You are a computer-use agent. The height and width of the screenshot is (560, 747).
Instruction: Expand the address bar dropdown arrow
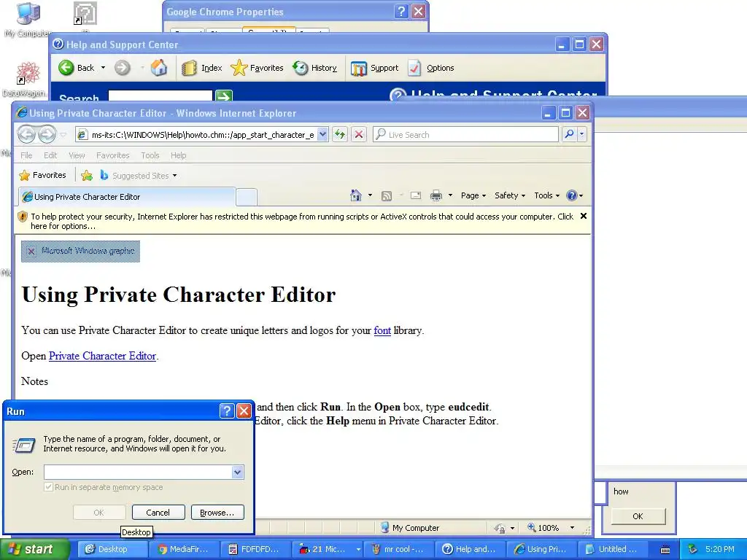point(322,135)
